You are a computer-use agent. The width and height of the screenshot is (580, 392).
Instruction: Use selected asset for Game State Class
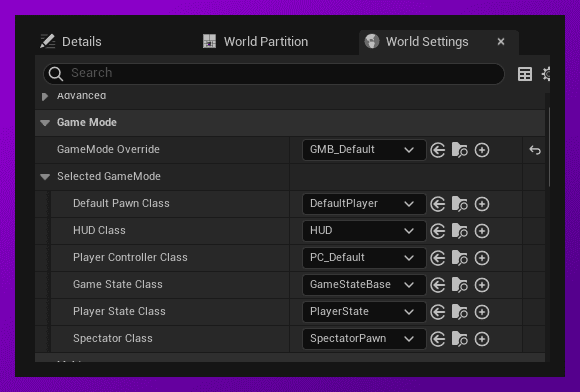tap(438, 285)
